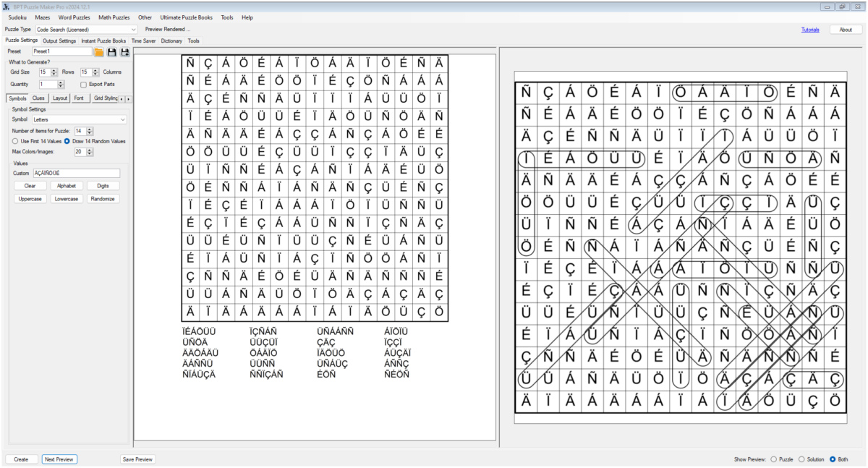Click the Alphabet values button
This screenshot has height=468, width=868.
pos(67,186)
